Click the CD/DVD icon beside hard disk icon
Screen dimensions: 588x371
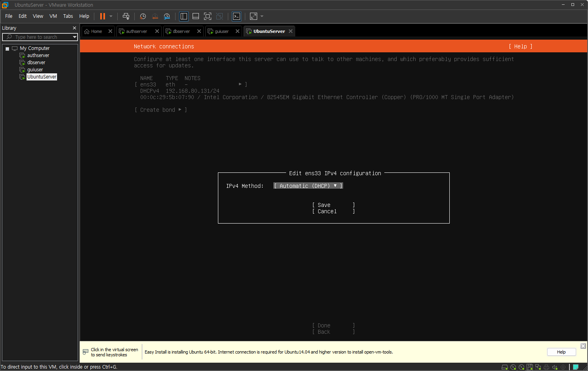coord(513,367)
